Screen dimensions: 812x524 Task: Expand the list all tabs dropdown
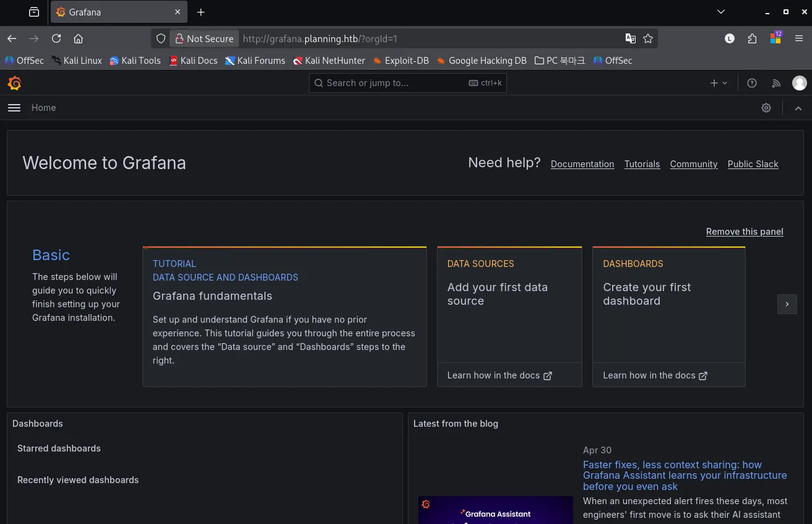(721, 12)
